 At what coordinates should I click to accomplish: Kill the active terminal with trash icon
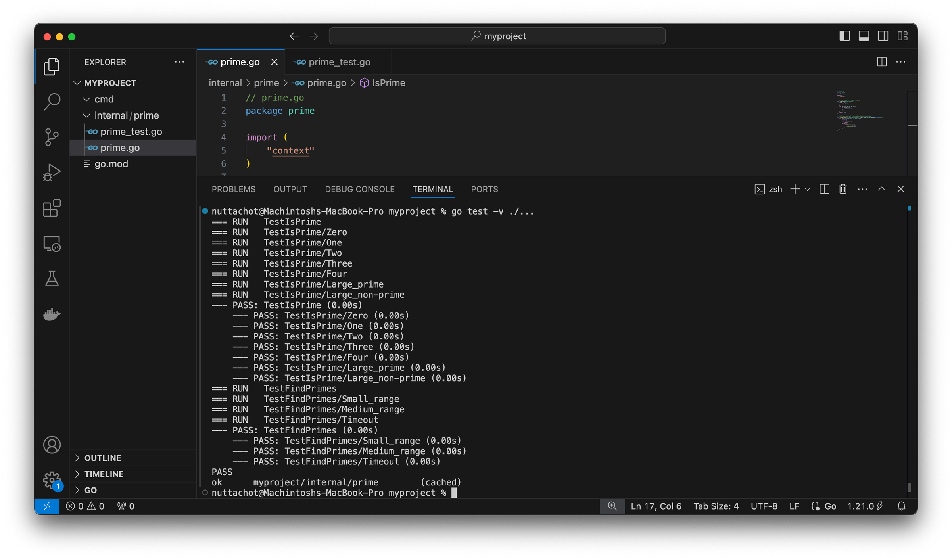pos(843,189)
